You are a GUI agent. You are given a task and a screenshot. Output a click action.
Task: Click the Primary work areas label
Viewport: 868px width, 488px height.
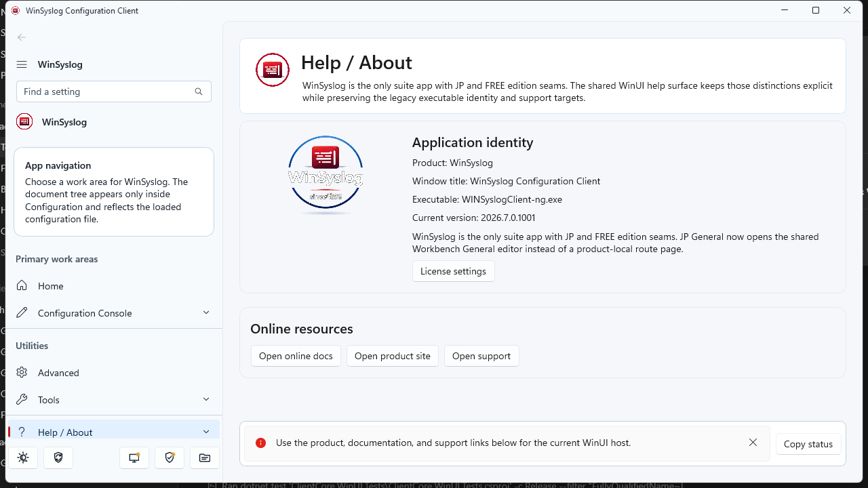tap(57, 259)
